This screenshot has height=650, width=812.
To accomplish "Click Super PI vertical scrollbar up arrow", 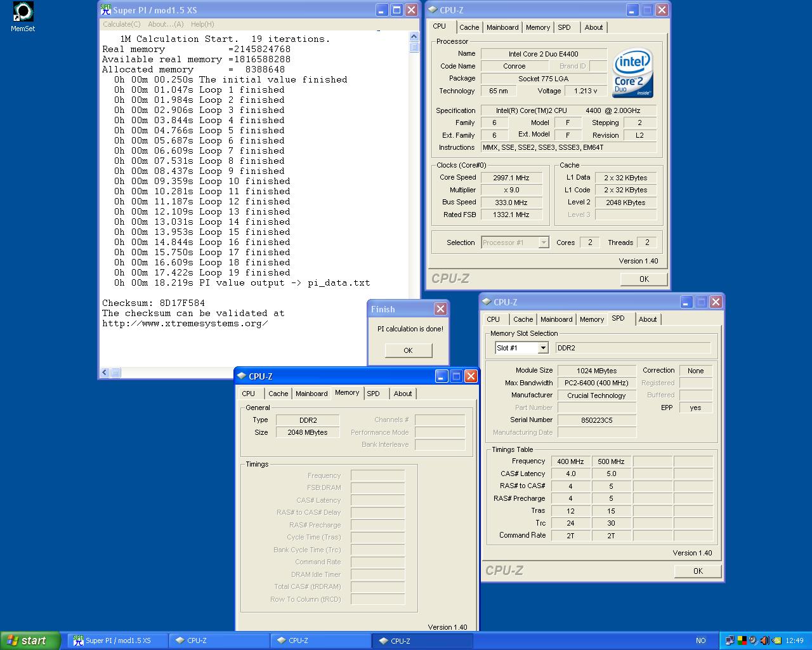I will pyautogui.click(x=414, y=37).
